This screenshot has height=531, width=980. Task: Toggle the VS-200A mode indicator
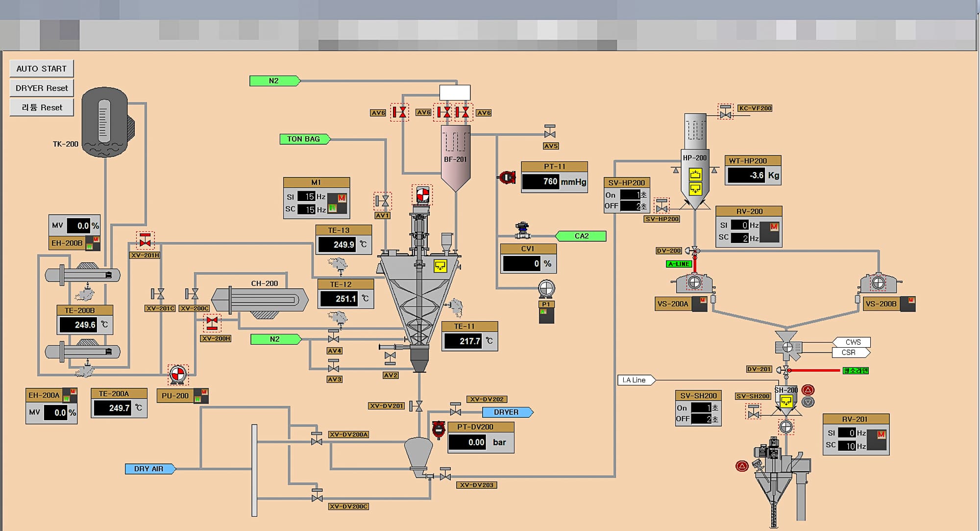click(702, 300)
